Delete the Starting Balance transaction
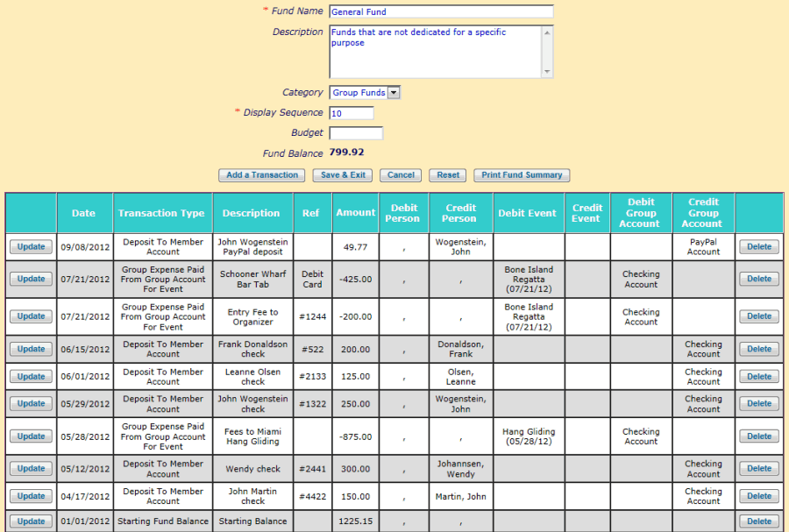 point(759,521)
